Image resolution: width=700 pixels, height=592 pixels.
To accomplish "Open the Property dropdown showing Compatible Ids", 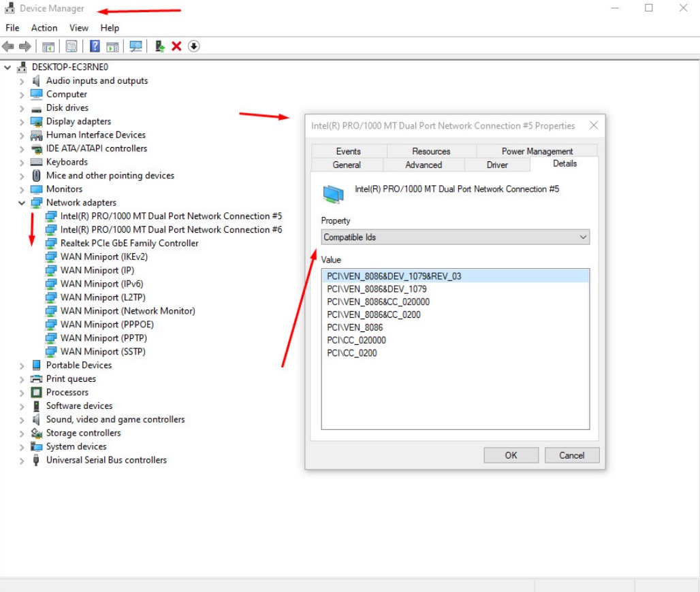I will 455,237.
